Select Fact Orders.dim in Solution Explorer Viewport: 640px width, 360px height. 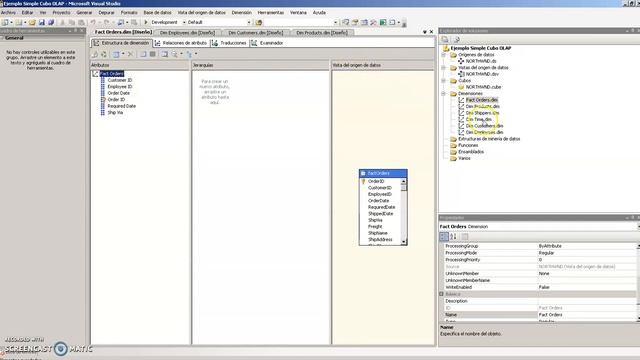pos(482,100)
